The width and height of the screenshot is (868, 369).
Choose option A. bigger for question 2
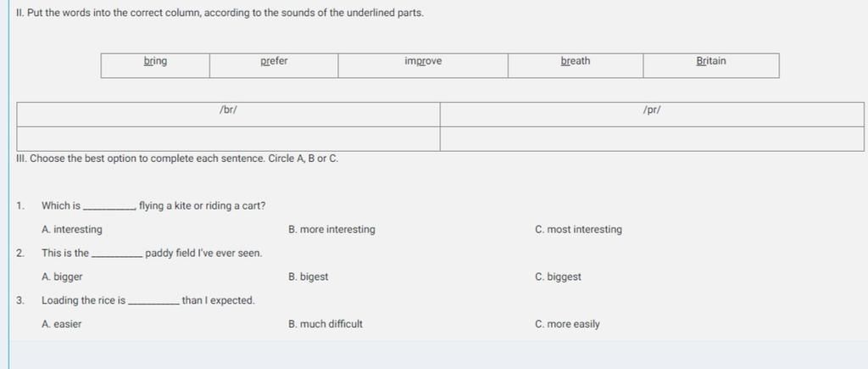[62, 277]
